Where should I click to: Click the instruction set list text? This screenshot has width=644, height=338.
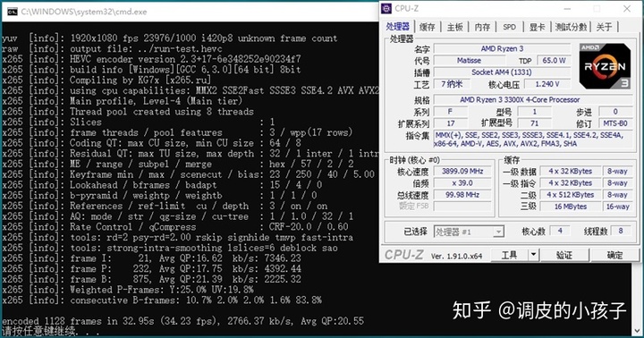(x=533, y=139)
